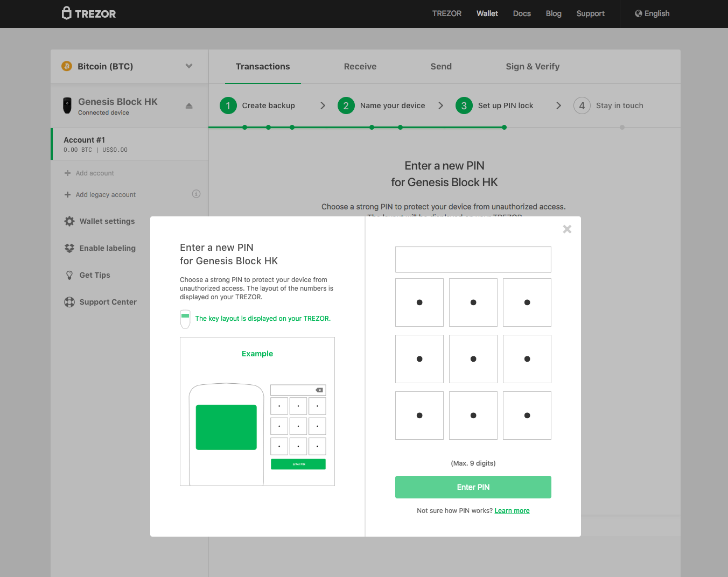The width and height of the screenshot is (728, 577).
Task: Click the green Enter PIN button
Action: click(473, 487)
